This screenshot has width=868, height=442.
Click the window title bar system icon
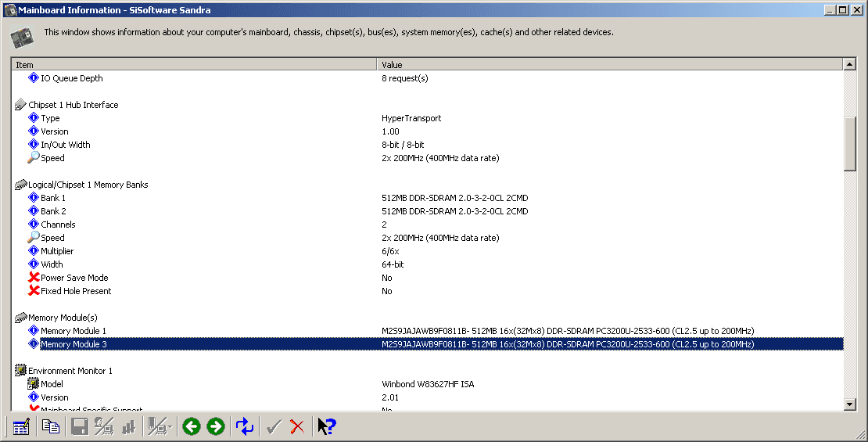click(10, 10)
